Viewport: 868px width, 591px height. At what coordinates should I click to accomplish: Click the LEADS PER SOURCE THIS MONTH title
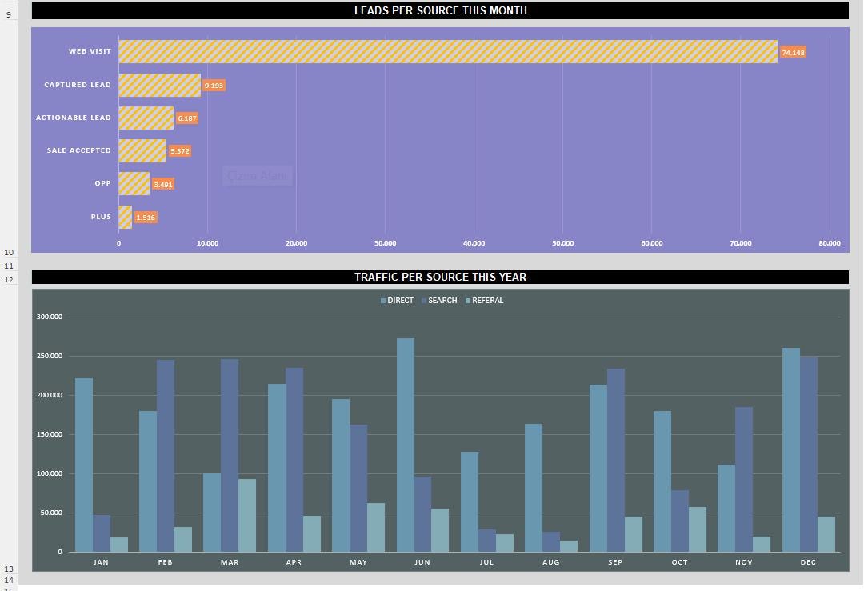439,10
